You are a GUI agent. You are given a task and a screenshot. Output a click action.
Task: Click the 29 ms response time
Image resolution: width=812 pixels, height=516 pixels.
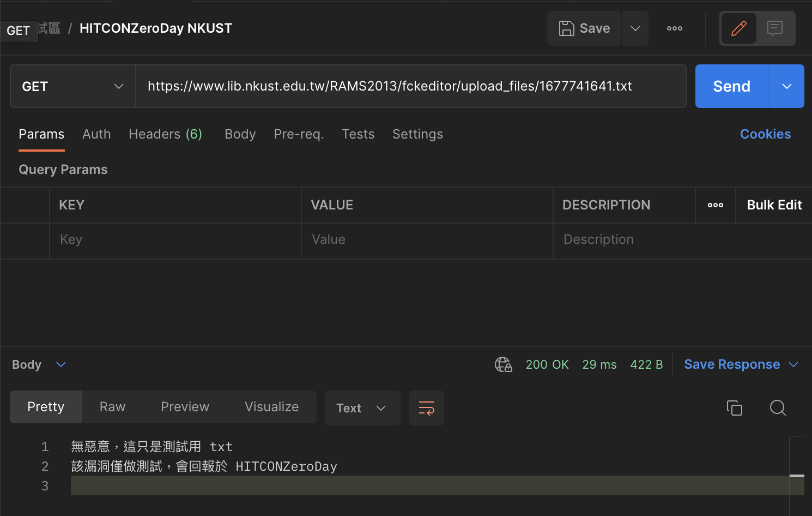599,364
